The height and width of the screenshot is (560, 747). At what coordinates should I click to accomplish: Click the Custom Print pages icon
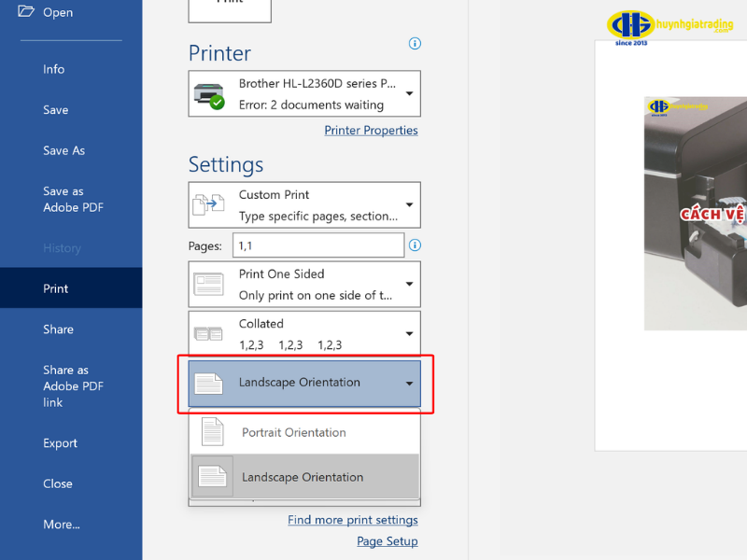point(209,204)
